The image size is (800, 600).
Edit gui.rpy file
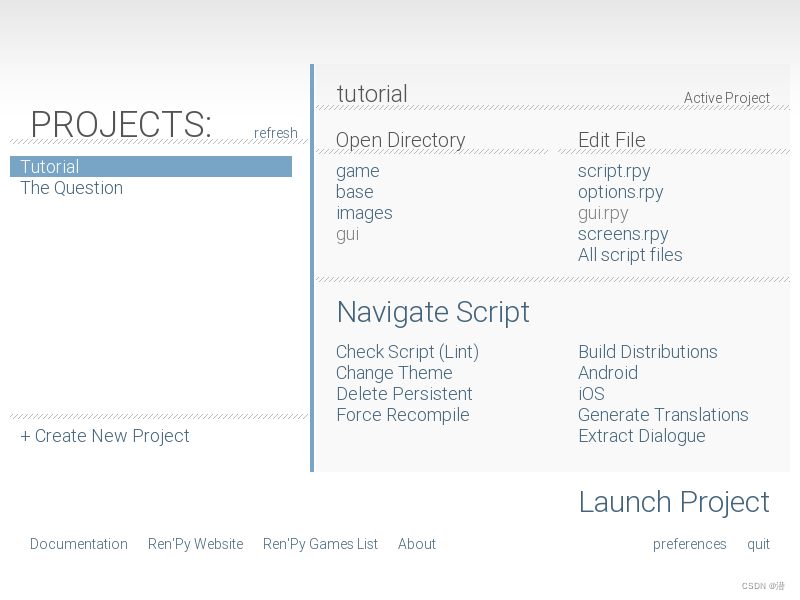pyautogui.click(x=603, y=213)
